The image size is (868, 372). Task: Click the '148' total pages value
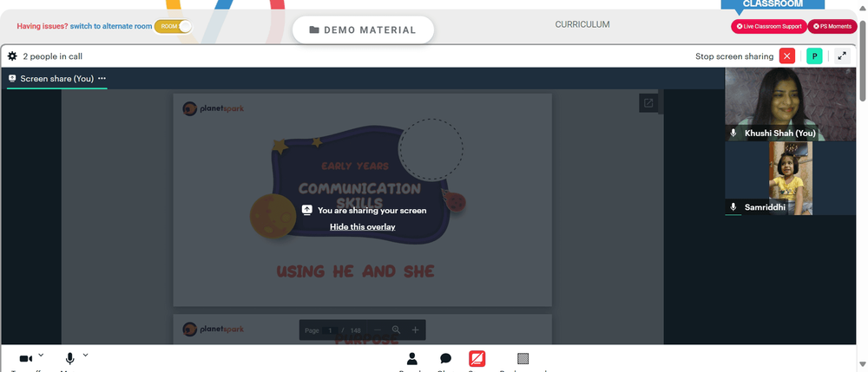pyautogui.click(x=355, y=330)
